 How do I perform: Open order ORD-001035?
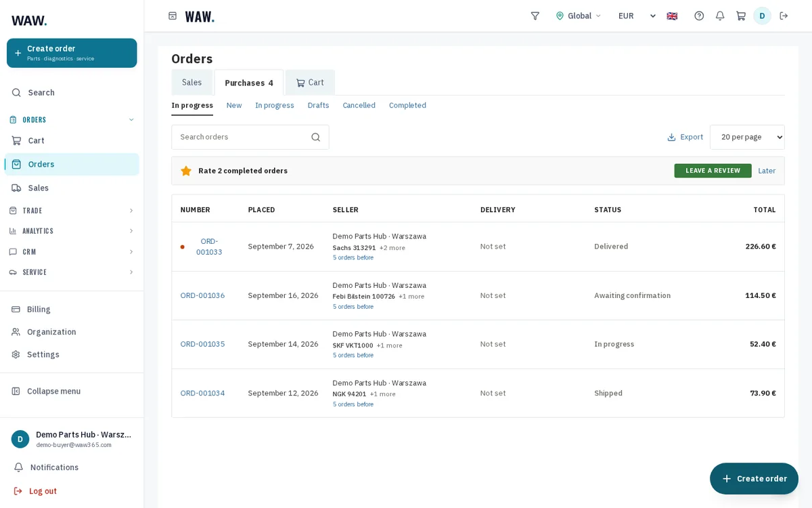pyautogui.click(x=202, y=344)
